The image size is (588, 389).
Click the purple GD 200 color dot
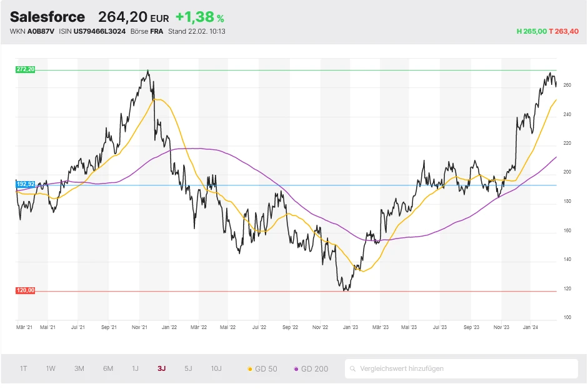pyautogui.click(x=296, y=369)
